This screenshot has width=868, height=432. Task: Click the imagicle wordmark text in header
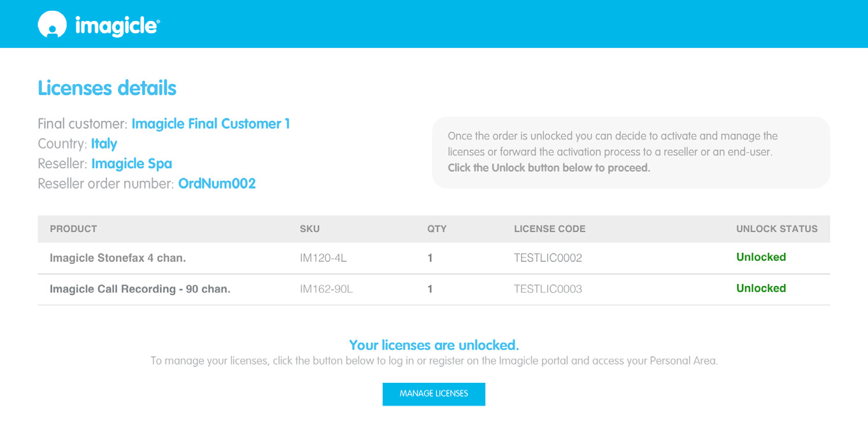(x=117, y=26)
